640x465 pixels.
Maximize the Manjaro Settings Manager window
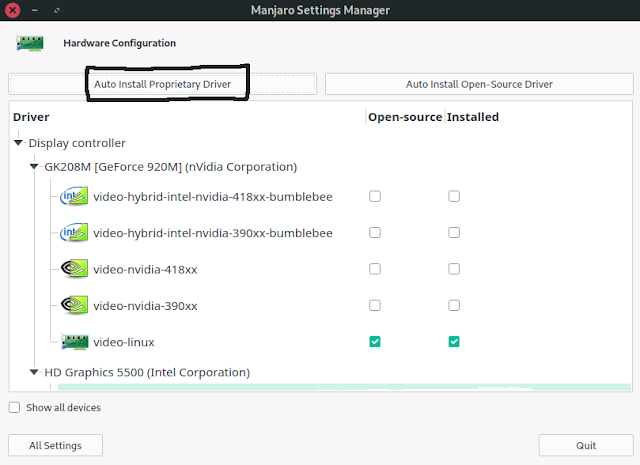pos(57,10)
